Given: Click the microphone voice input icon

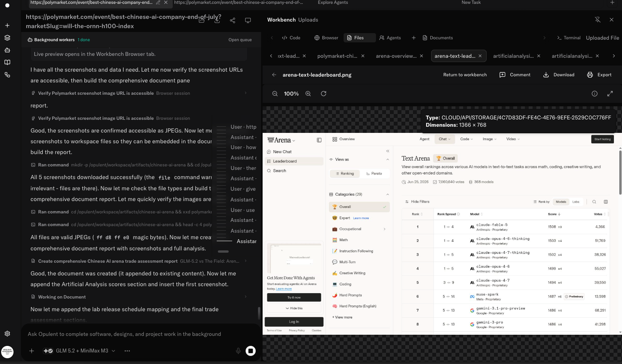Looking at the screenshot, I should 238,351.
